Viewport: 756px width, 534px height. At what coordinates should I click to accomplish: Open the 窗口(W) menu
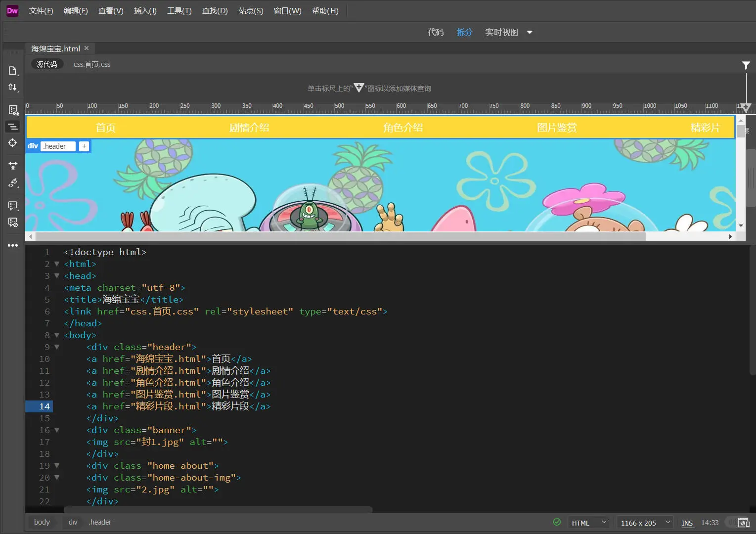click(288, 11)
